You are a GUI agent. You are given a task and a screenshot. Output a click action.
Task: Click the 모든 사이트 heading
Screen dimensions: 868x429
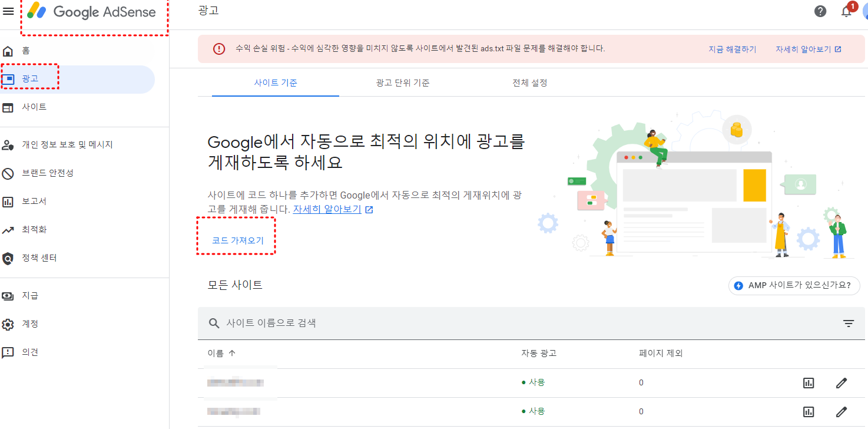(x=235, y=285)
